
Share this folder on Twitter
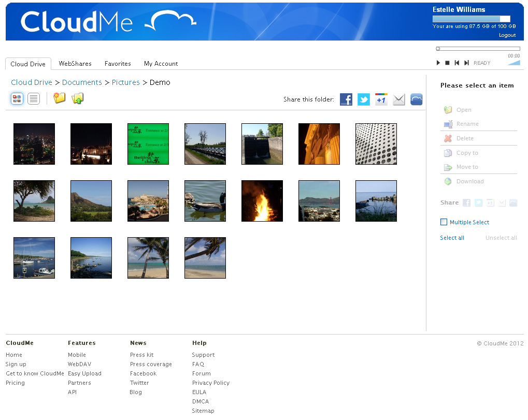click(363, 99)
